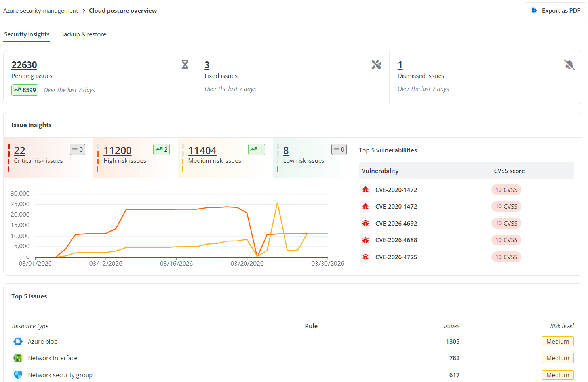Click the bug icon for CVE-2026-4692
Viewport: 588px width, 382px height.
[365, 223]
